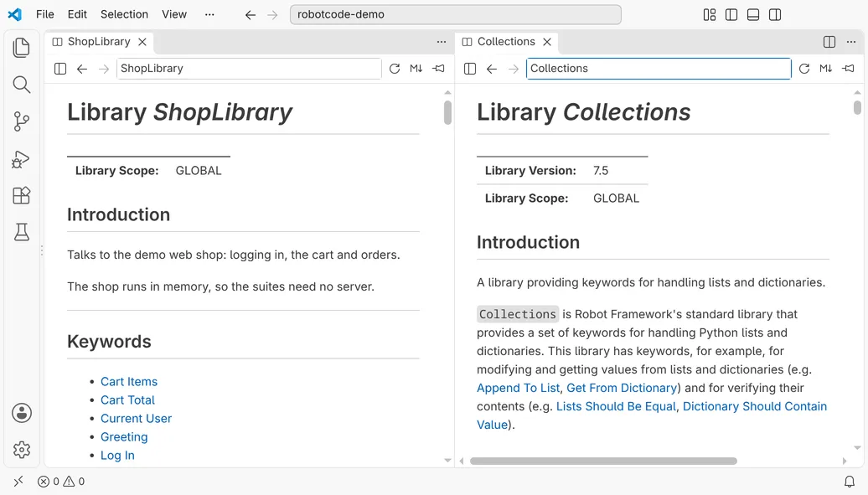The height and width of the screenshot is (495, 868).
Task: Click the ShopLibrary vertical scrollbar thumb
Action: click(x=447, y=112)
